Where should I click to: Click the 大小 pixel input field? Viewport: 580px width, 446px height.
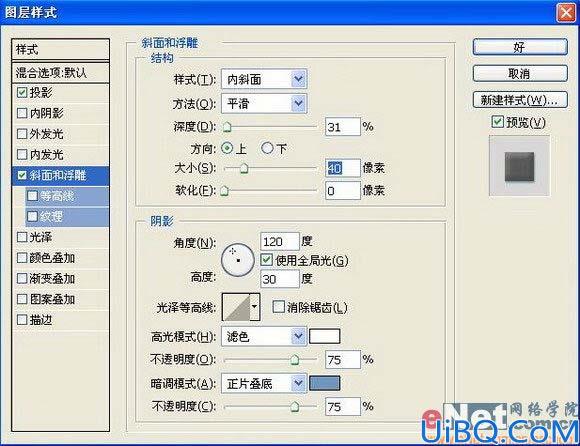(343, 168)
